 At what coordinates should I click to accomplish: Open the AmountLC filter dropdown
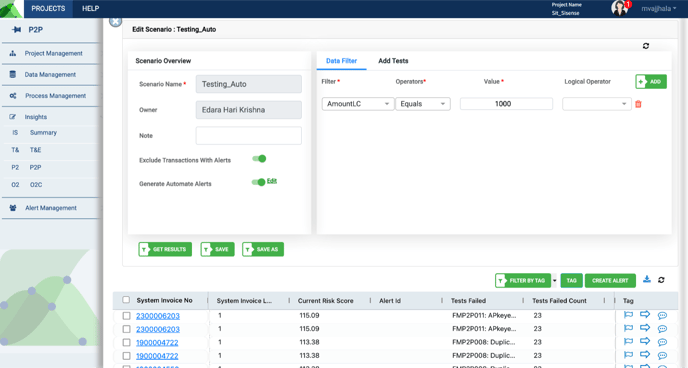click(x=358, y=104)
